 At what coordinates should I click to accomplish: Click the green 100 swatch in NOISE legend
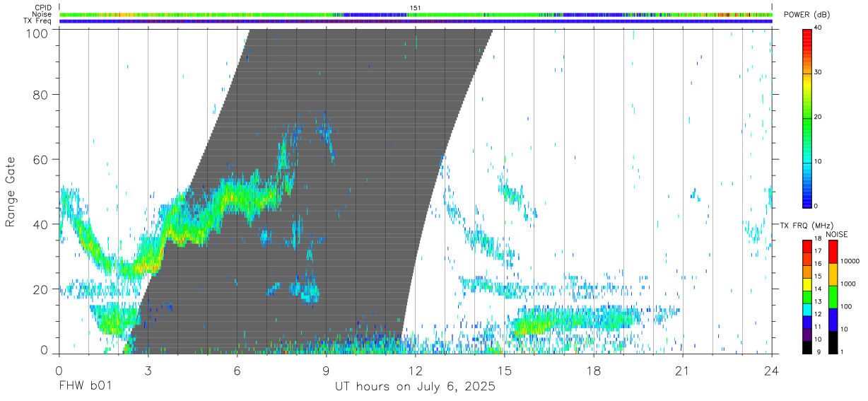pos(833,297)
